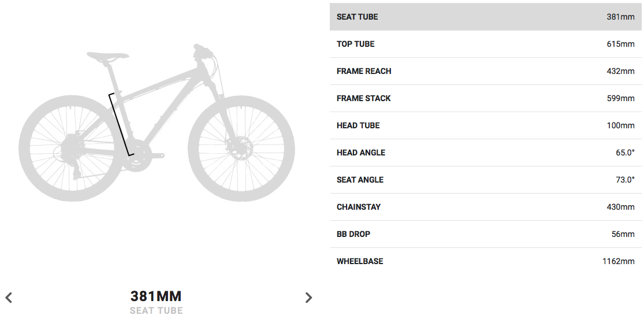Select the HEAD TUBE row

click(486, 125)
